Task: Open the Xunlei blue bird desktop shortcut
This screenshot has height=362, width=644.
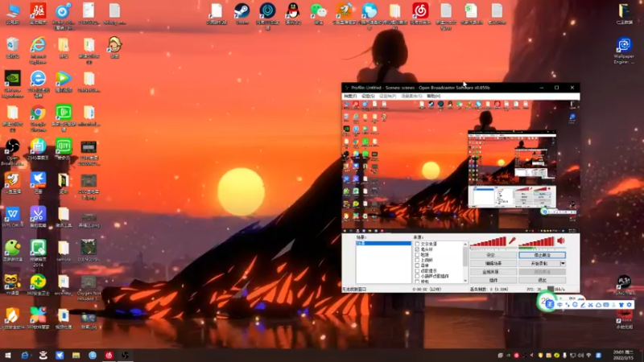Action: point(38,183)
